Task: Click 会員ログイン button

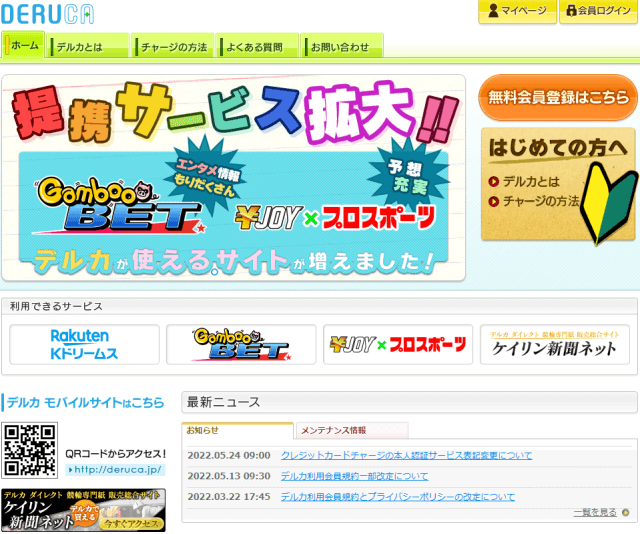Action: pos(598,11)
